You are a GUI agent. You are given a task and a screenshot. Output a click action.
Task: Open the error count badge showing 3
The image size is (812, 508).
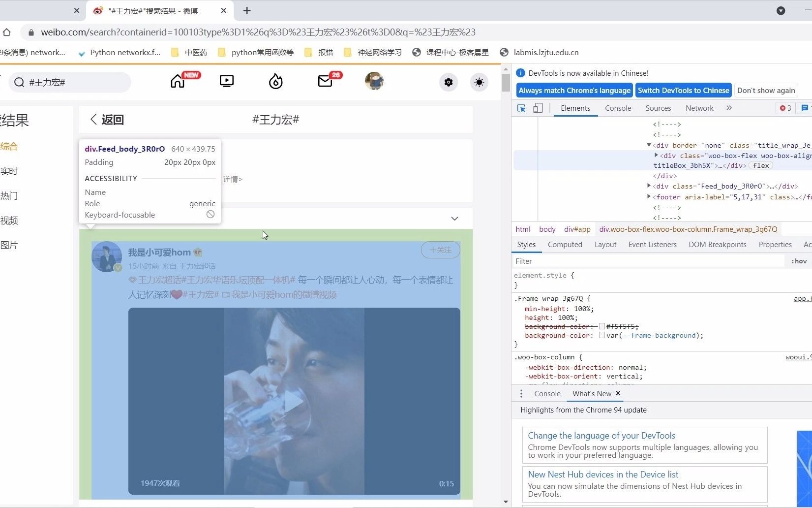(785, 108)
